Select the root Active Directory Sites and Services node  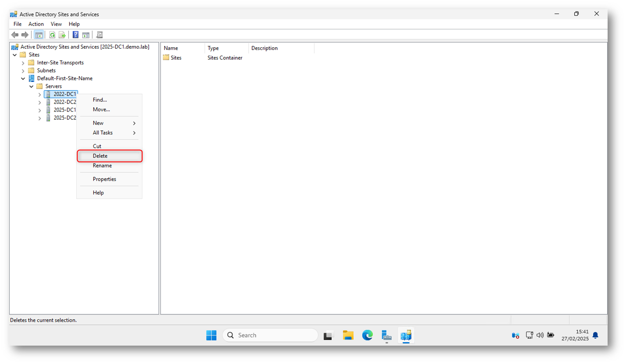[84, 47]
